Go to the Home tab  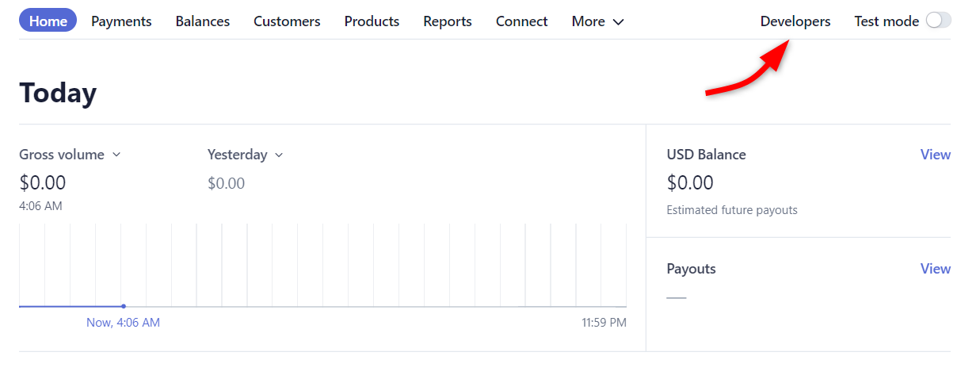tap(48, 21)
